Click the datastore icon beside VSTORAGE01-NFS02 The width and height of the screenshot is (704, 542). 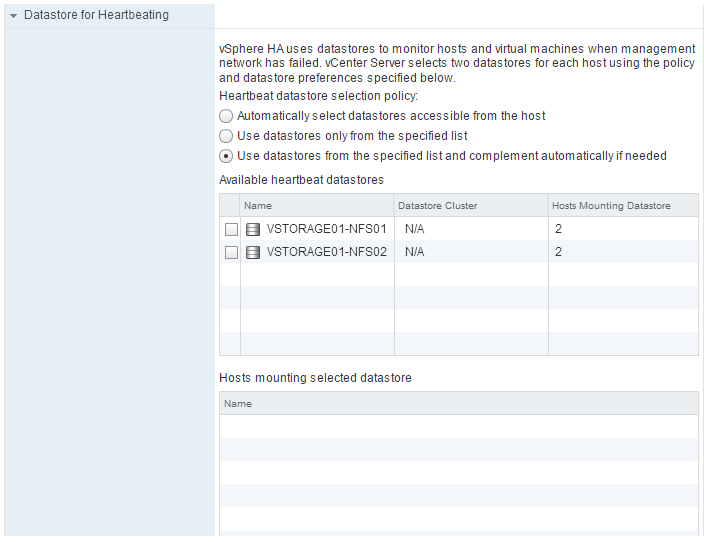[253, 252]
